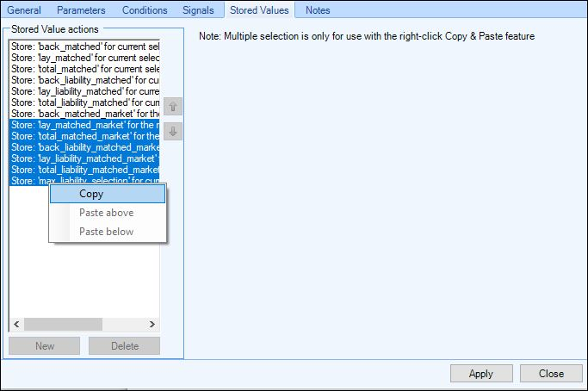Select the 'back_liability_matched' for current row
The width and height of the screenshot is (588, 391).
click(x=84, y=80)
